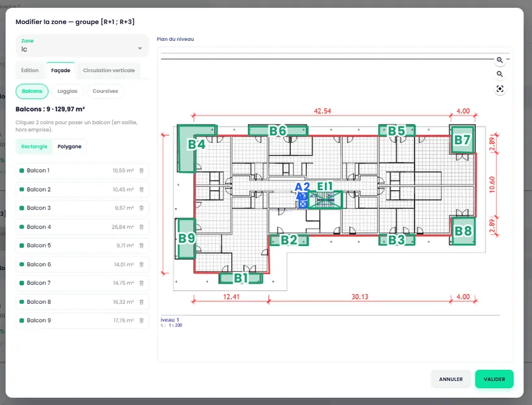Viewport: 532px width, 405px height.
Task: Click balcony B8 on the floor plan
Action: (463, 231)
